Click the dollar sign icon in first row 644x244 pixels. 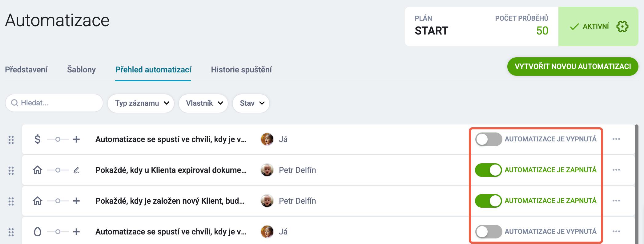(37, 139)
